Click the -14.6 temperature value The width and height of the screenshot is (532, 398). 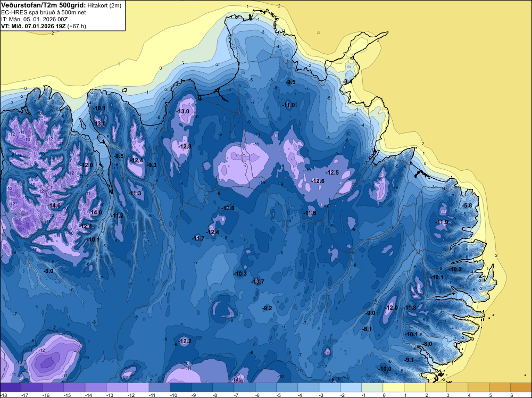pos(54,205)
